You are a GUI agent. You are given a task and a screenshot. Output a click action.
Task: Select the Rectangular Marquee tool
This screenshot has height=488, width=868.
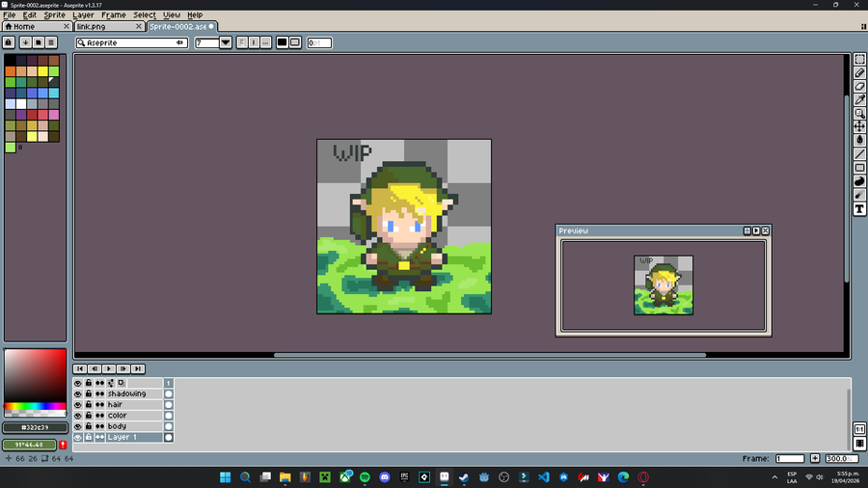859,59
